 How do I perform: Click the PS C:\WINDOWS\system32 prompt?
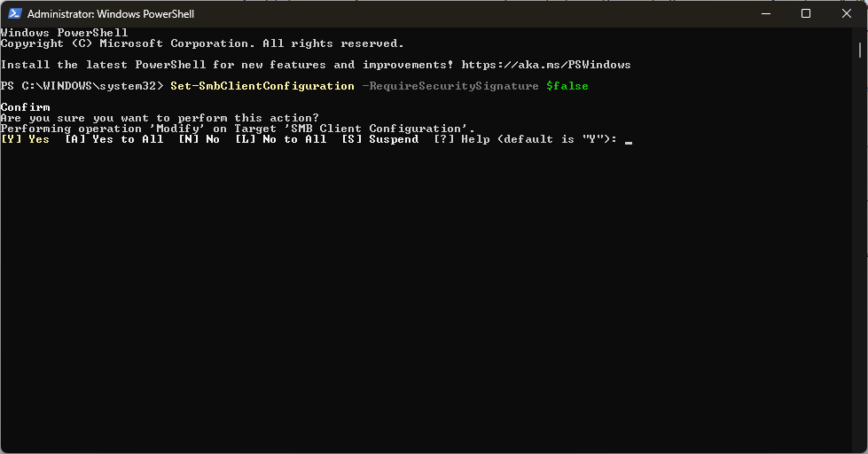pos(82,86)
